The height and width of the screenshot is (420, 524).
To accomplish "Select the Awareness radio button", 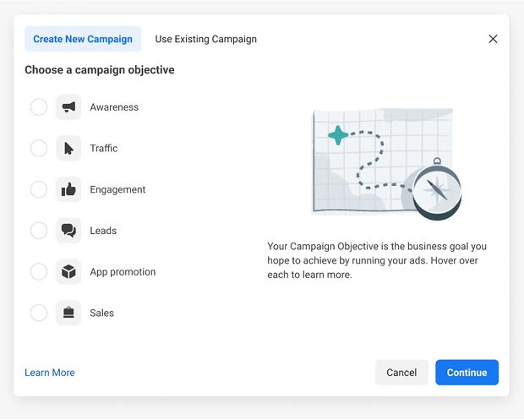I will pos(39,107).
